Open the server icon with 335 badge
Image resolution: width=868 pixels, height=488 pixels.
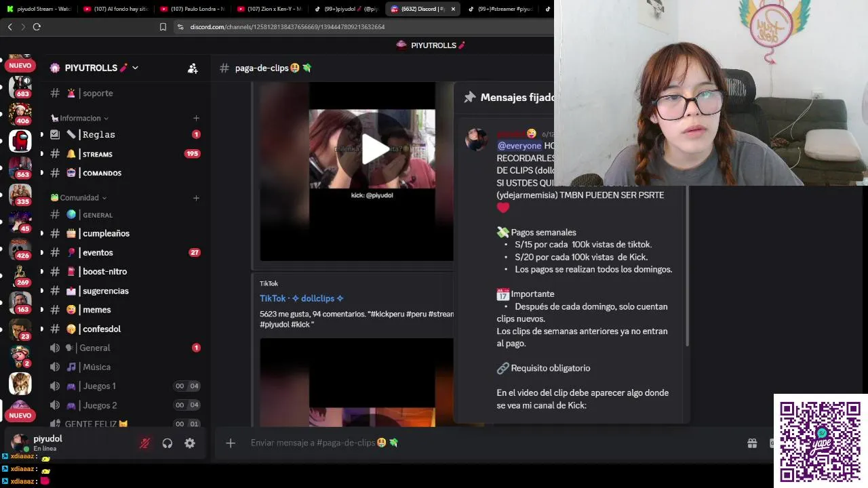coord(20,195)
